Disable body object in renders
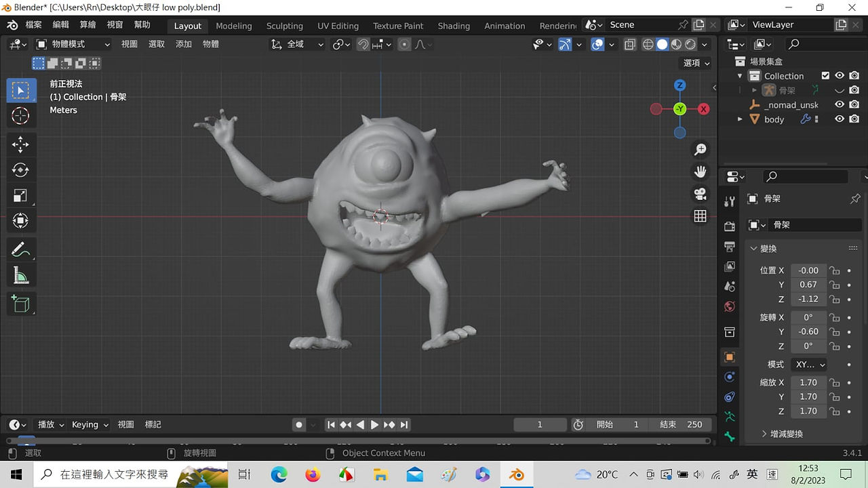The image size is (868, 488). click(854, 119)
